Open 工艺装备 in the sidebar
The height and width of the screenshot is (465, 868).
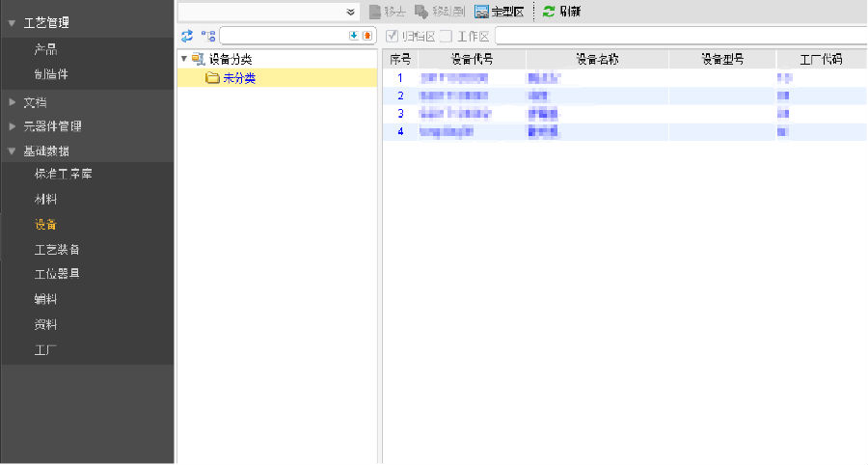click(57, 250)
